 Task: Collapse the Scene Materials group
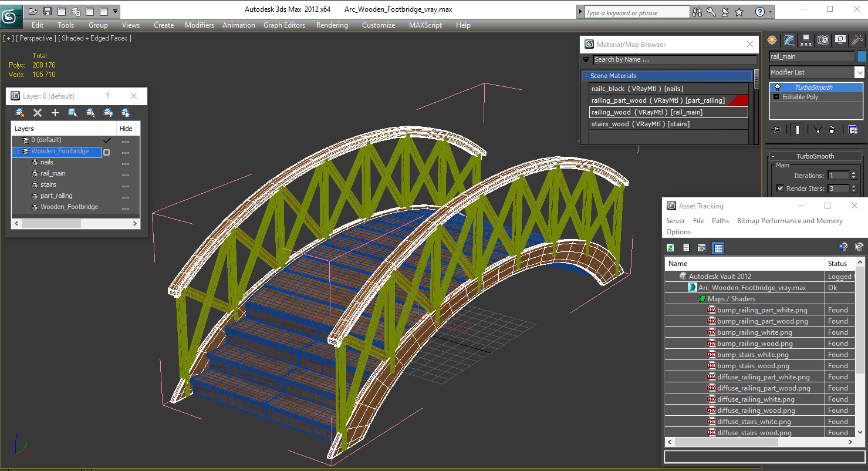[586, 76]
